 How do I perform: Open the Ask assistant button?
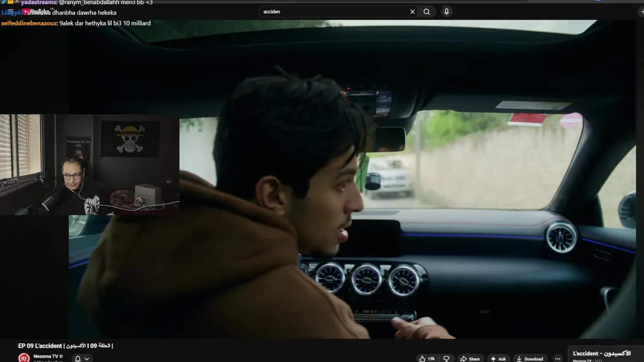[498, 358]
